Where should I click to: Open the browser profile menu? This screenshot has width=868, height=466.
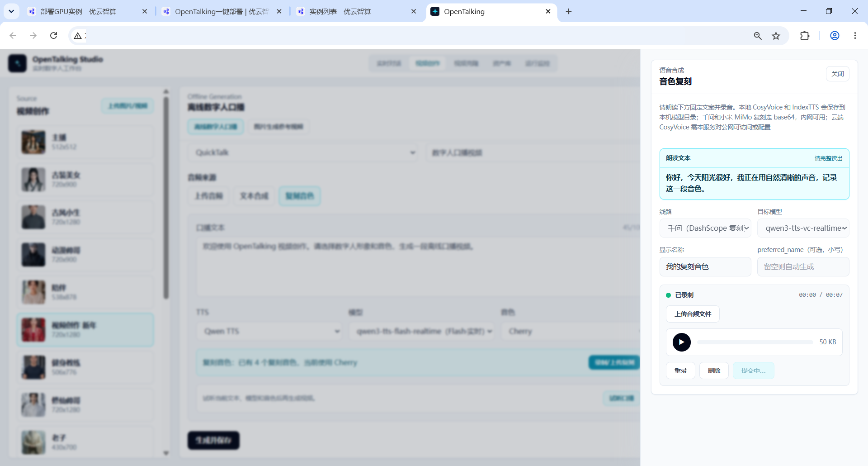[835, 36]
